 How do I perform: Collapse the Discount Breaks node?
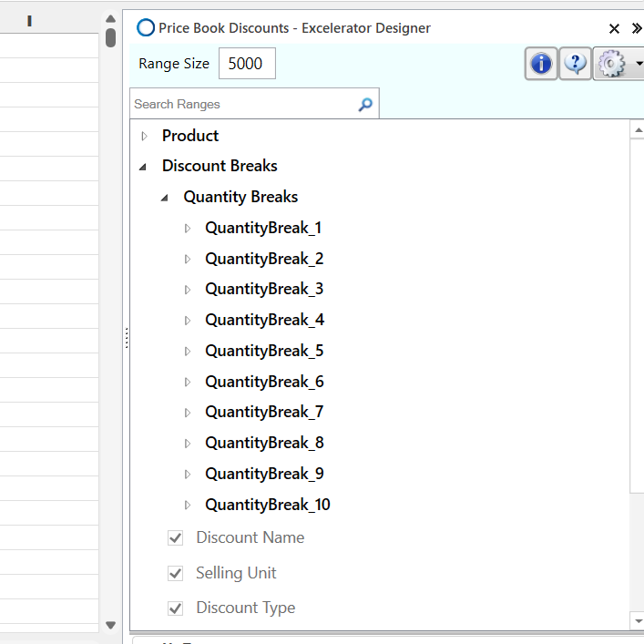144,167
